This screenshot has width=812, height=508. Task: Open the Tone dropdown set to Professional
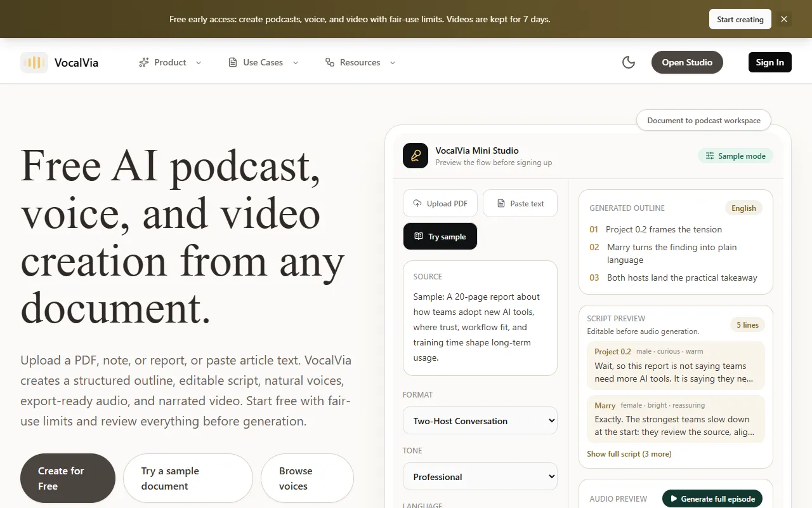[480, 476]
